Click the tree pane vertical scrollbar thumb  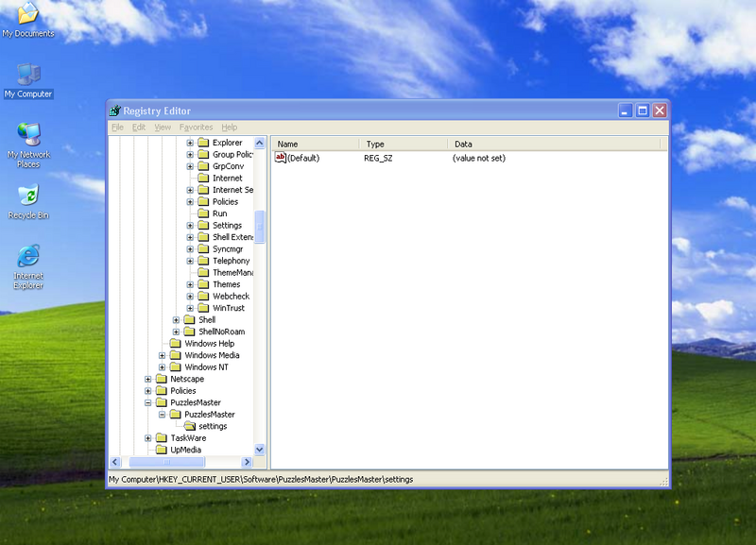pos(259,227)
